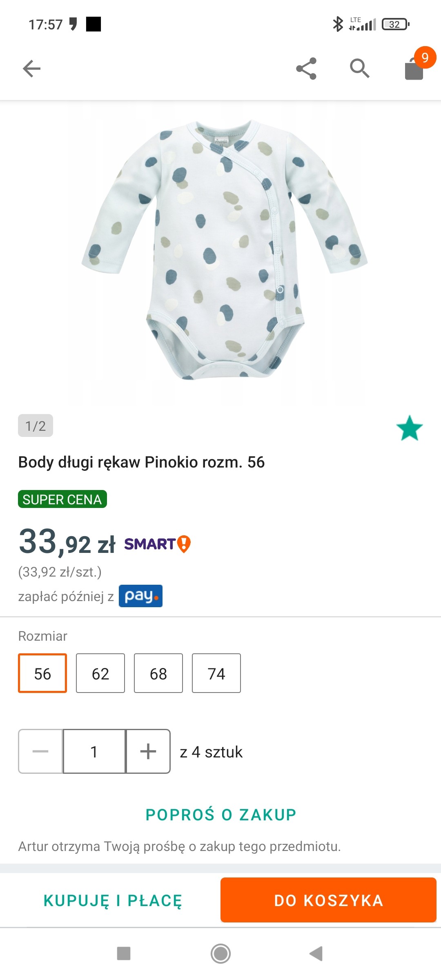Viewport: 441px width, 980px height.
Task: Pick size 74
Action: 216,673
